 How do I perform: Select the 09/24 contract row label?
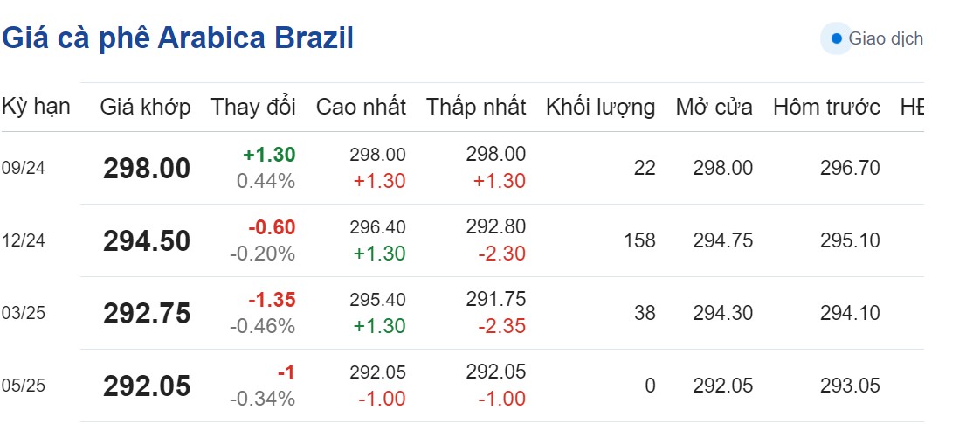(23, 169)
